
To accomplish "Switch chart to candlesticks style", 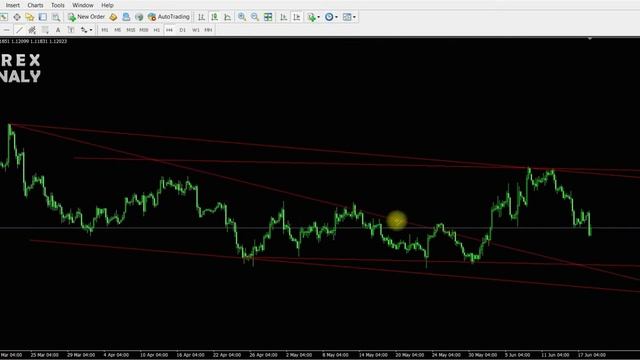I will pos(214,17).
